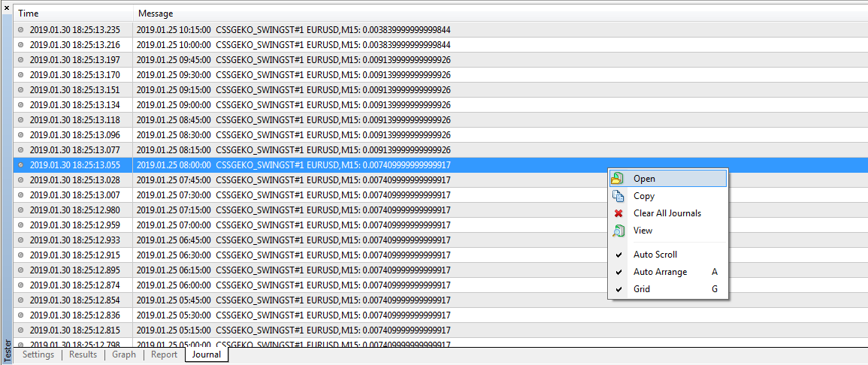Viewport: 868px width, 365px height.
Task: Click the Open icon in context menu
Action: click(x=617, y=179)
